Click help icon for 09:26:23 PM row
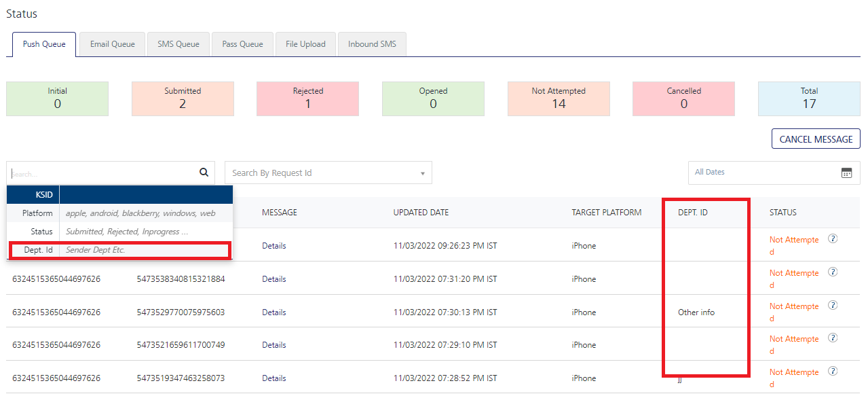The image size is (868, 396). point(833,239)
